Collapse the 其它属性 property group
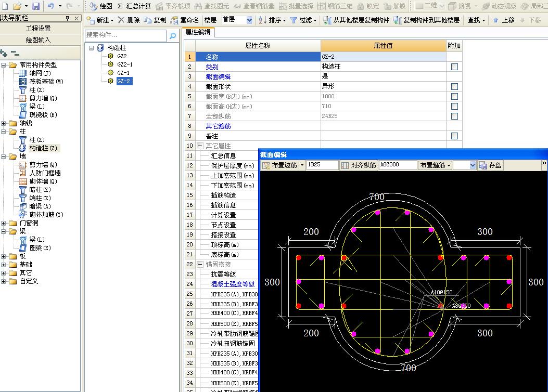The width and height of the screenshot is (548, 392). click(x=200, y=146)
